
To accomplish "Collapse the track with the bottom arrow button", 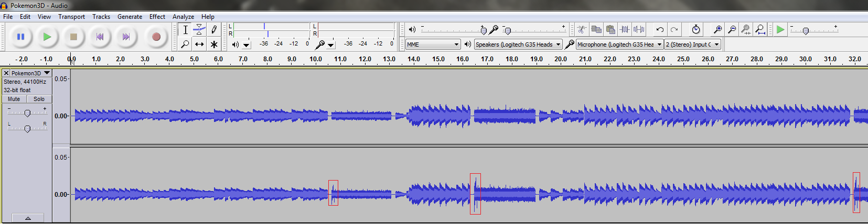I will tap(28, 218).
